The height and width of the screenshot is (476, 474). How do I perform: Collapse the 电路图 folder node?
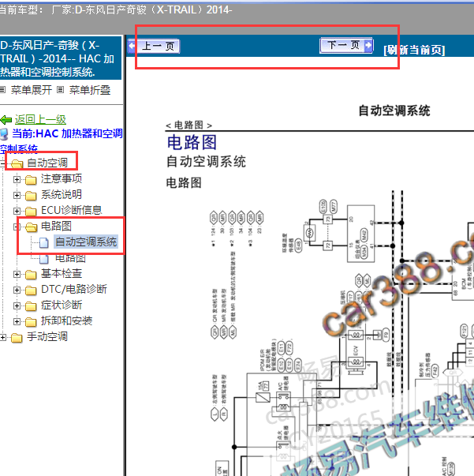17,227
